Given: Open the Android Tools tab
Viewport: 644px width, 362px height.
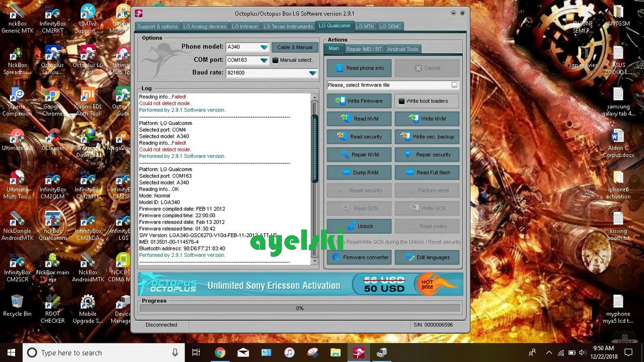Looking at the screenshot, I should click(x=403, y=49).
